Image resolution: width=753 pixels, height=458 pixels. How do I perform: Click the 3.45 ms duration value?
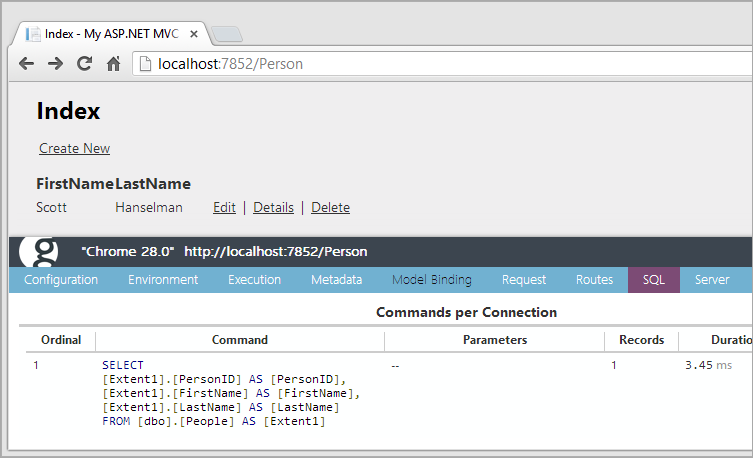tap(709, 365)
